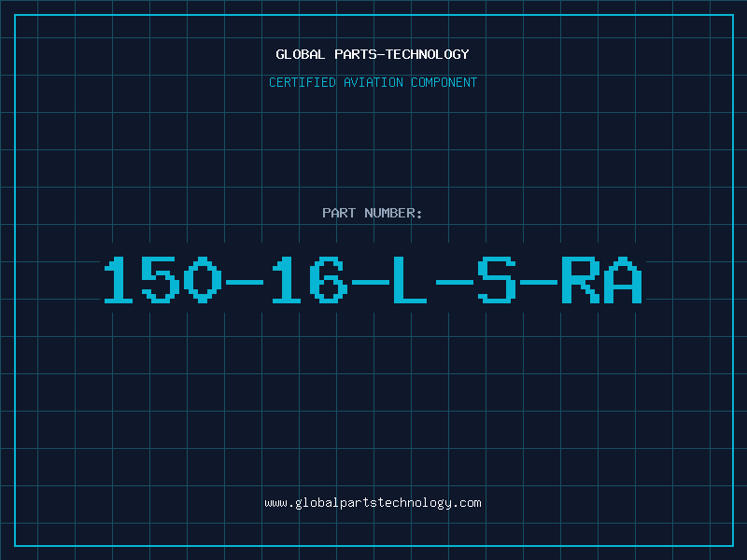
Task: Click the letter L in part number
Action: (x=410, y=280)
